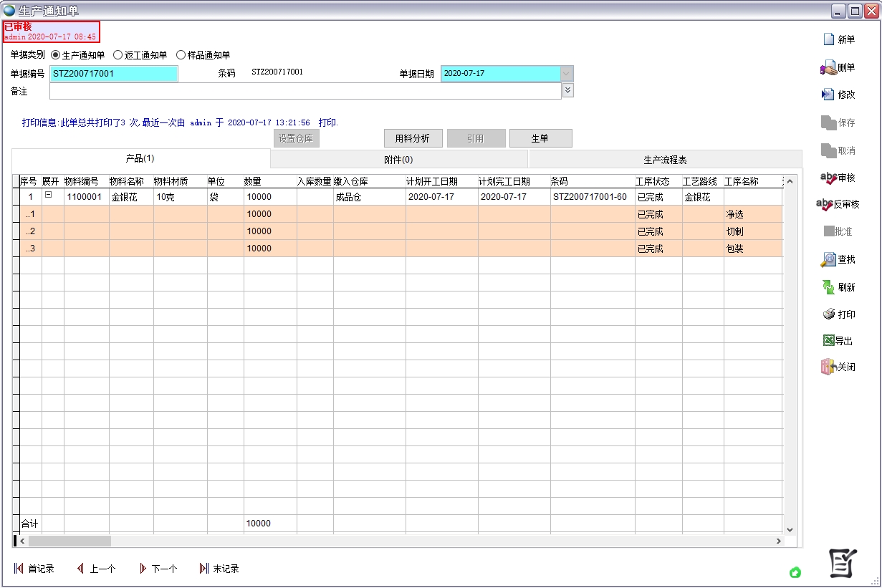
Task: Click the 打印 print icon
Action: pyautogui.click(x=828, y=314)
